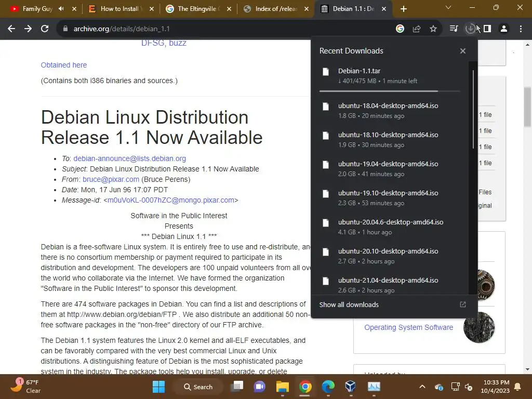Screen dimensions: 532x399
Task: Switch to the How to Install tab
Action: tap(119, 9)
